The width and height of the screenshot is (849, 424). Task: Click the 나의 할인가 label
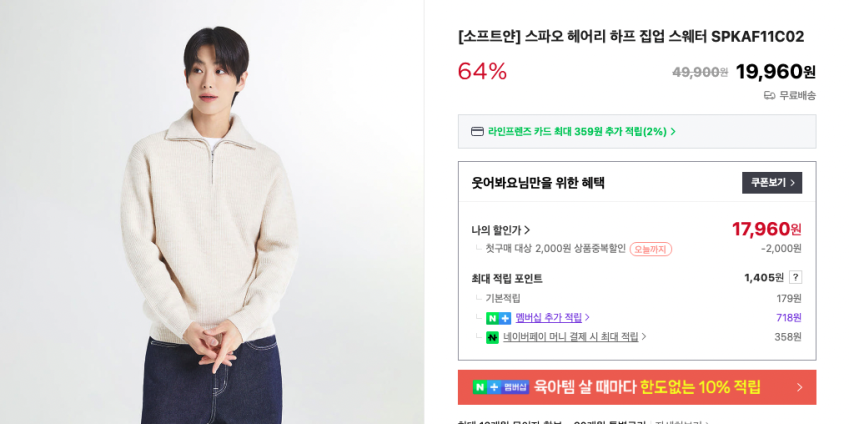496,230
